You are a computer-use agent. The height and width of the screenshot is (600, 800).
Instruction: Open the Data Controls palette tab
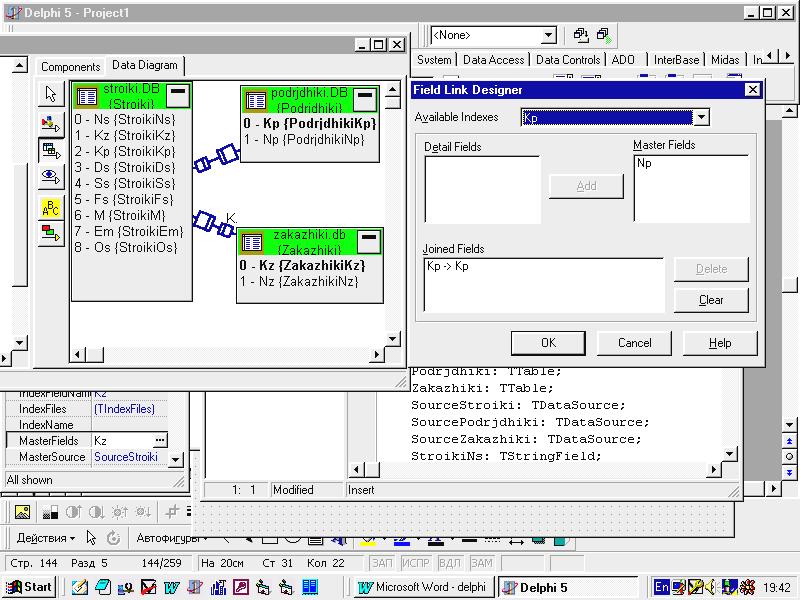pos(568,60)
